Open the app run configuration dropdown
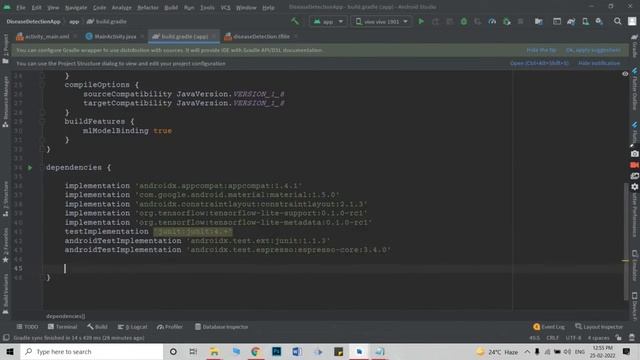The height and width of the screenshot is (360, 640). pyautogui.click(x=328, y=21)
